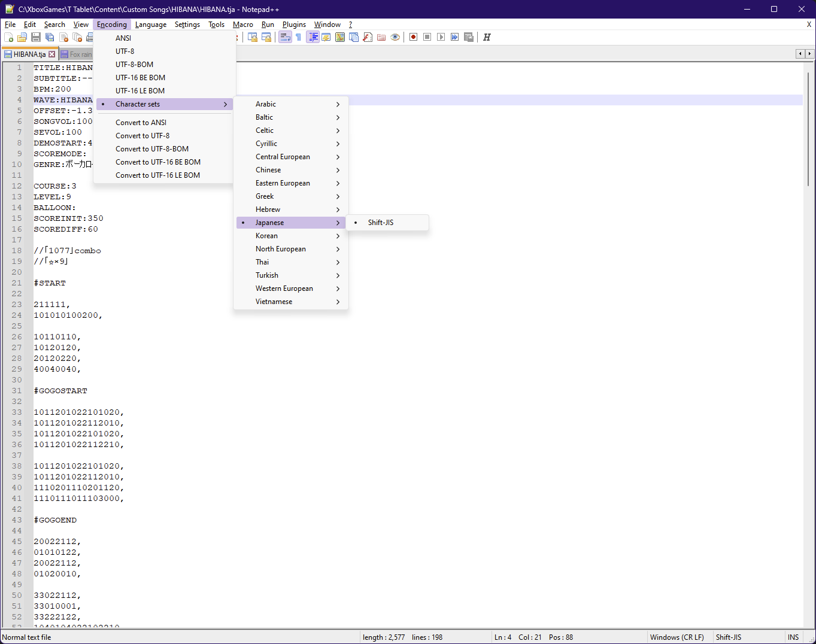Choose Convert to UTF-8
Viewport: 816px width, 644px height.
pyautogui.click(x=165, y=136)
